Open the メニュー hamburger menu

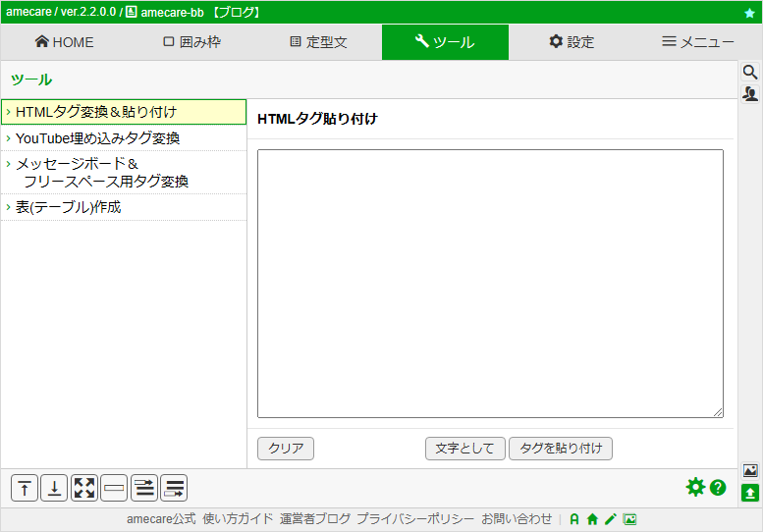tap(698, 42)
